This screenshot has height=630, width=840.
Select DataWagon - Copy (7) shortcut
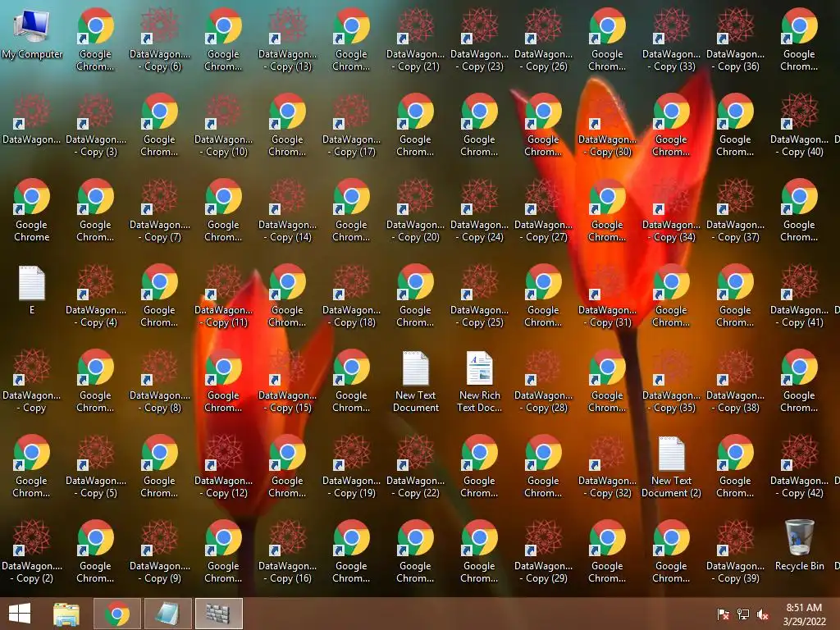pyautogui.click(x=160, y=211)
